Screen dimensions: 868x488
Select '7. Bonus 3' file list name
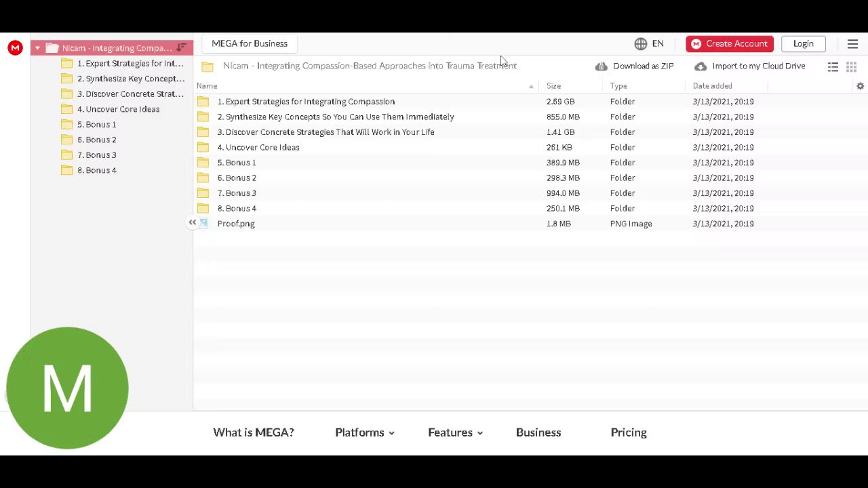tap(237, 193)
